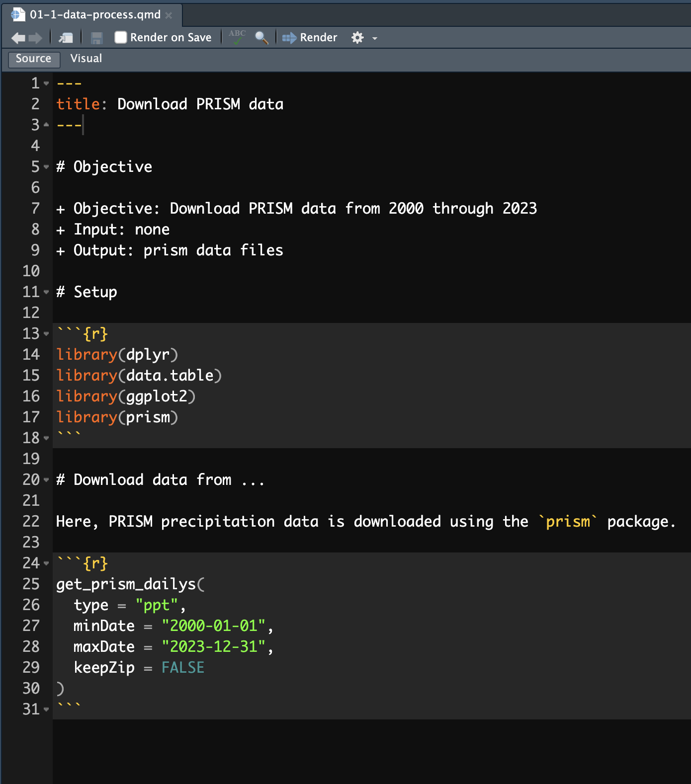This screenshot has width=691, height=784.
Task: Open find and replace magnifier
Action: (x=261, y=38)
